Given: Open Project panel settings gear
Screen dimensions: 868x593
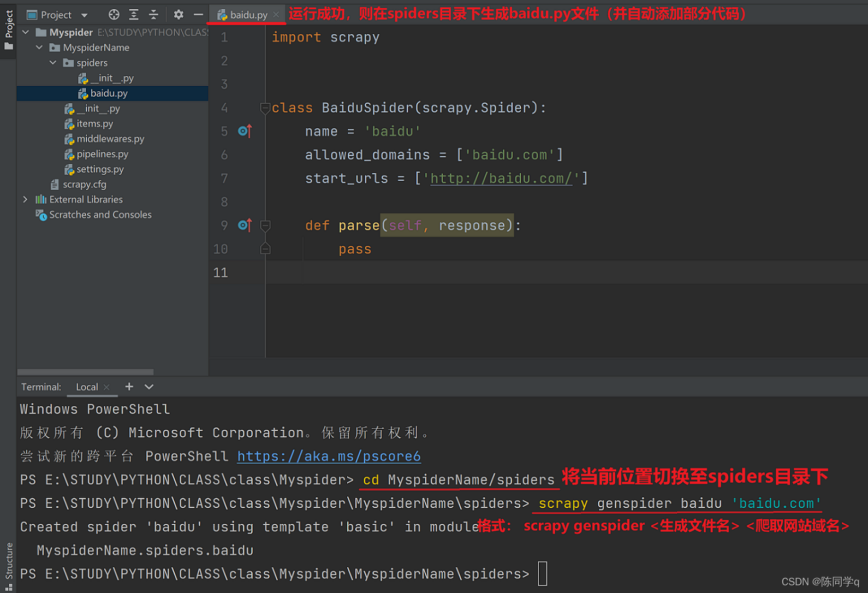Looking at the screenshot, I should point(179,15).
